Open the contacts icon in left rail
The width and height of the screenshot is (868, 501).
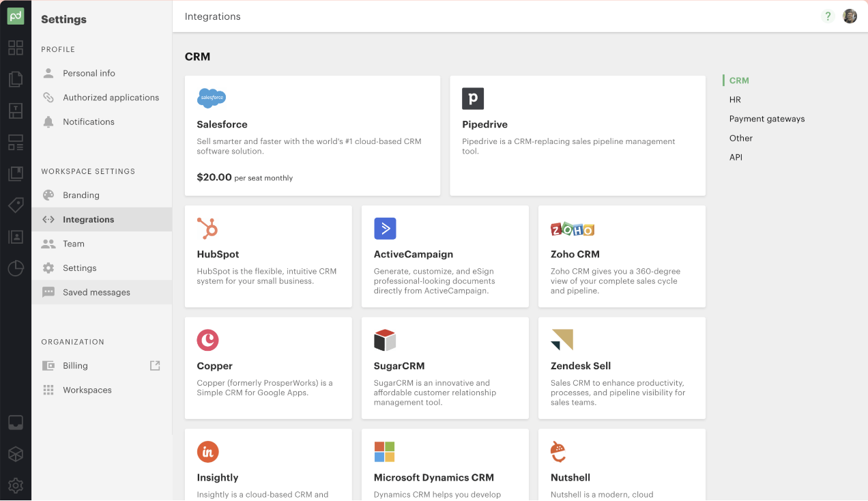pos(16,237)
